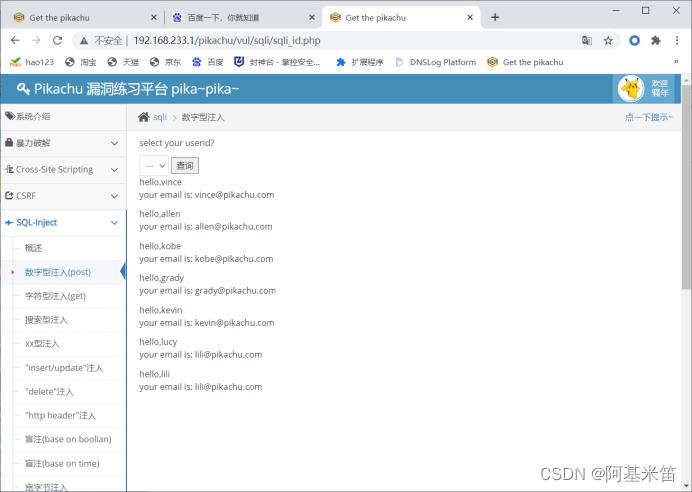Click the page vertical scrollbar thumb

pos(686,185)
